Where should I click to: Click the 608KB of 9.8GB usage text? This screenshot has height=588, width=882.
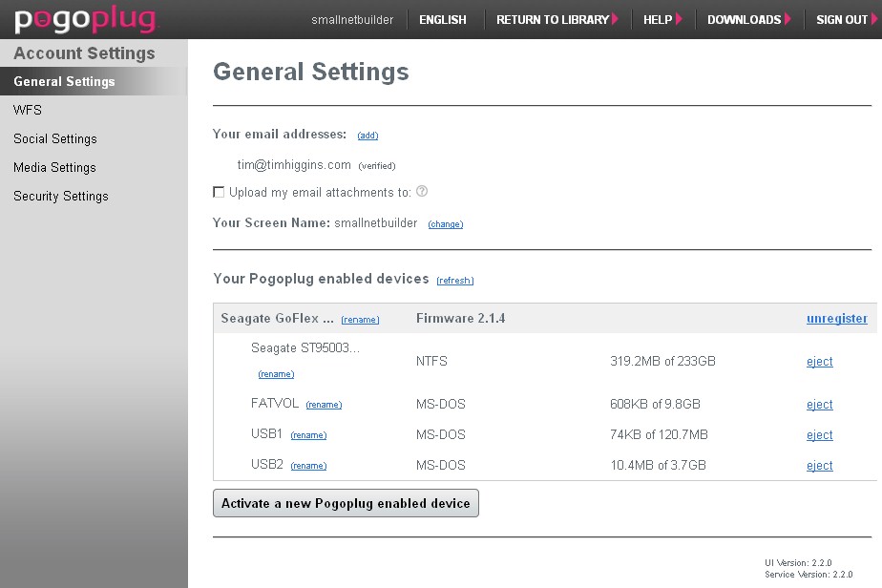[x=656, y=404]
